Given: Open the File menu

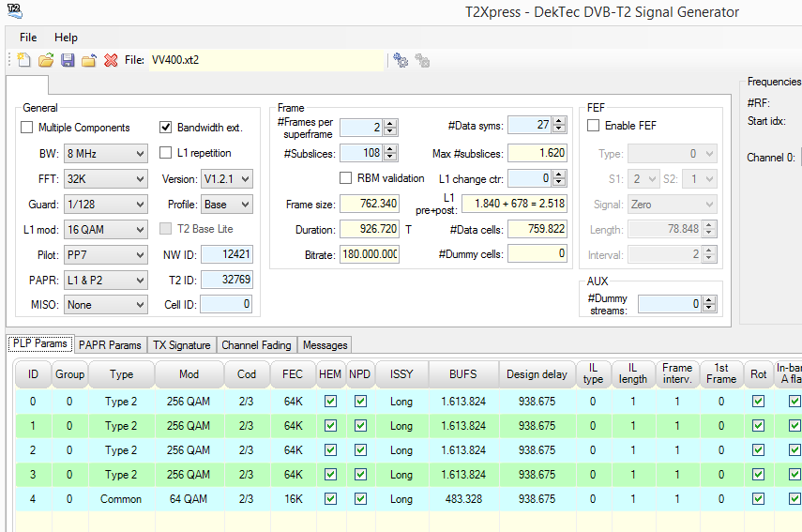Looking at the screenshot, I should point(28,38).
